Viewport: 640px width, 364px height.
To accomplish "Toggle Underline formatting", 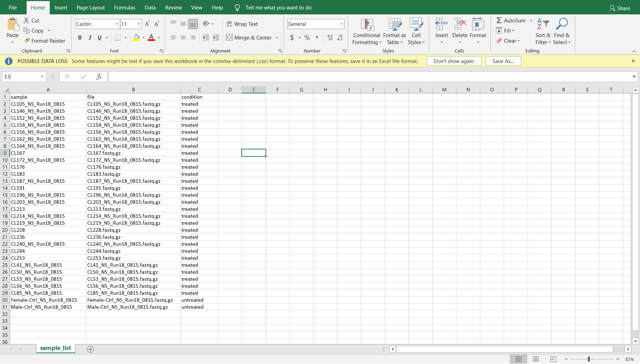I will pyautogui.click(x=99, y=37).
